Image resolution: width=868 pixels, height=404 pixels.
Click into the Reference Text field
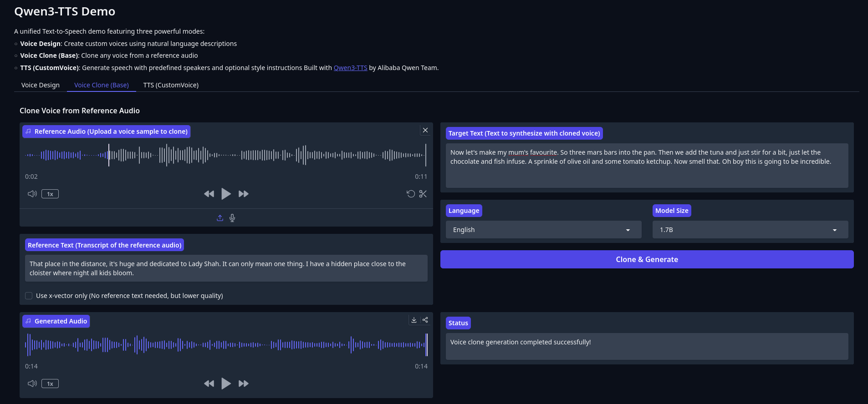tap(226, 268)
